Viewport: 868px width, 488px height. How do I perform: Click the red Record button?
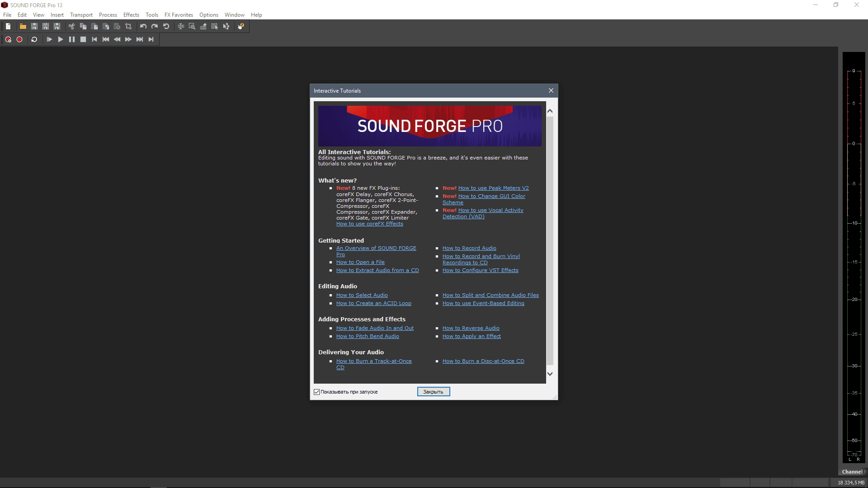coord(19,40)
